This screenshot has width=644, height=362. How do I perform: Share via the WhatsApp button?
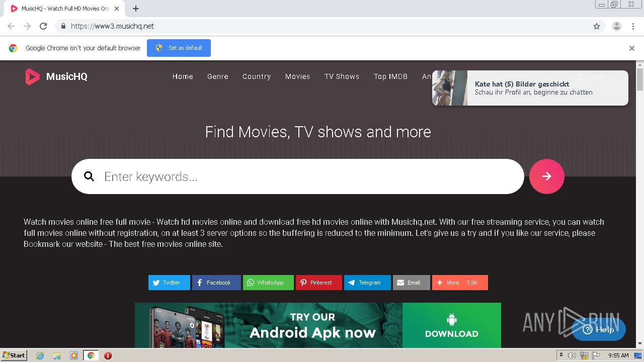point(268,283)
